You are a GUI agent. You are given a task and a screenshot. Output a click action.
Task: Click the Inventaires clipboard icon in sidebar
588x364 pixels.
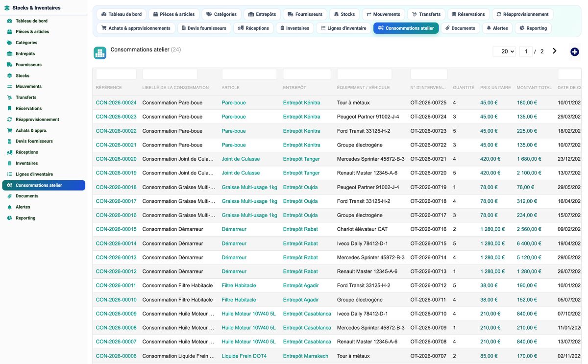pos(9,163)
